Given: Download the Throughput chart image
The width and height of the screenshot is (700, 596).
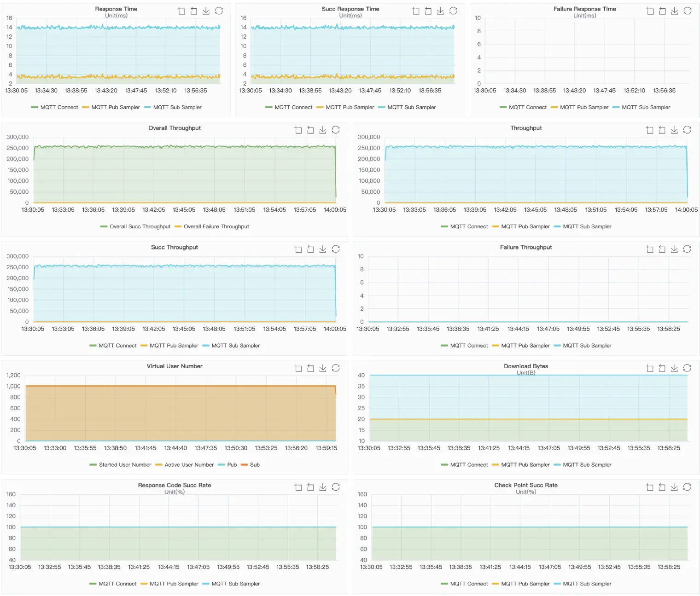Looking at the screenshot, I should pyautogui.click(x=674, y=130).
